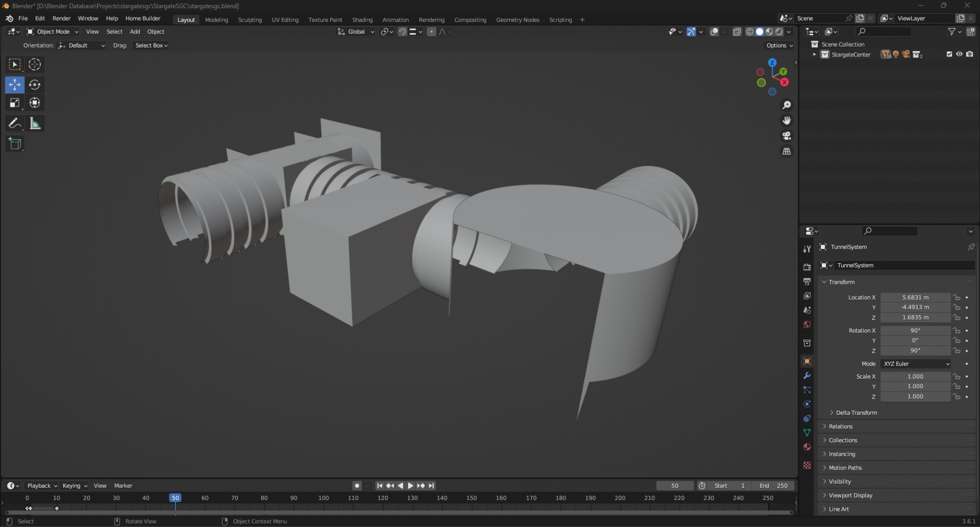Click the timeline frame 50 marker
This screenshot has width=980, height=527.
point(175,498)
